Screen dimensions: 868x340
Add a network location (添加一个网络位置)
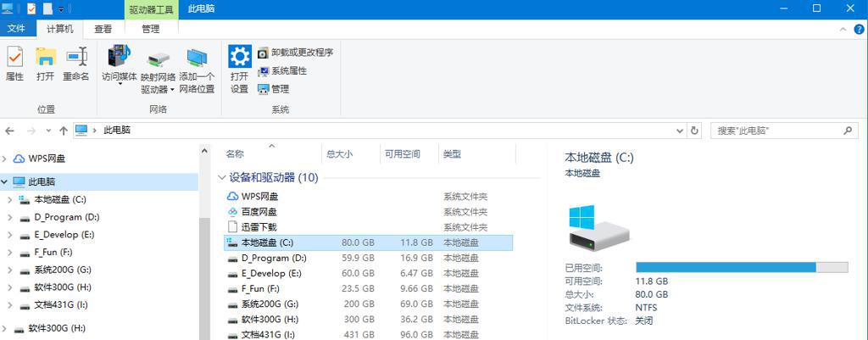pyautogui.click(x=197, y=70)
